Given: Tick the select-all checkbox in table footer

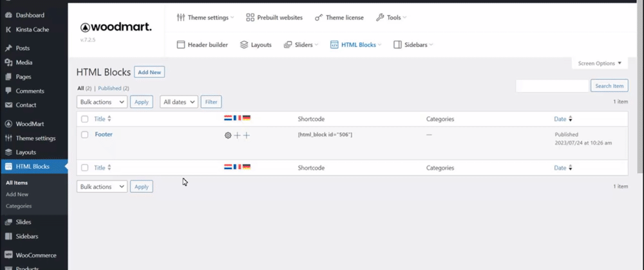Looking at the screenshot, I should click(84, 168).
